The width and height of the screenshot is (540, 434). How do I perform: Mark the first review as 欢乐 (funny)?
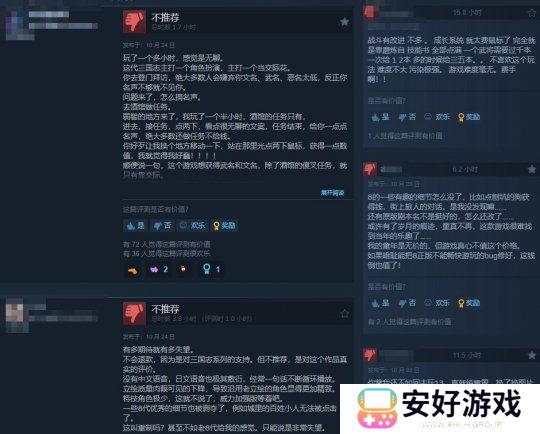pyautogui.click(x=193, y=226)
